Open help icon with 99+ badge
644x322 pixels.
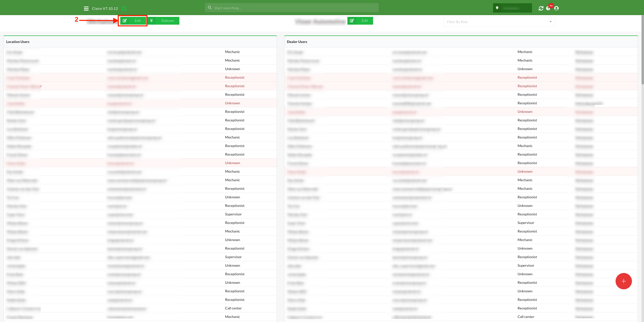pyautogui.click(x=548, y=8)
